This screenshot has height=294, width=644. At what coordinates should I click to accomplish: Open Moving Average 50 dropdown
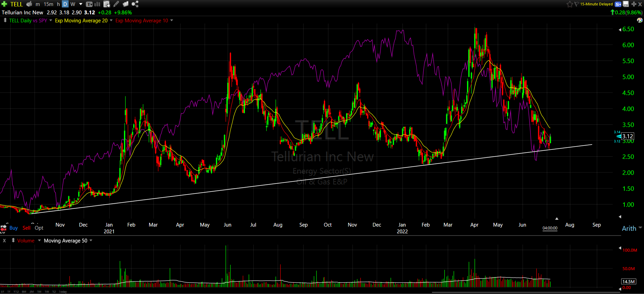91,241
